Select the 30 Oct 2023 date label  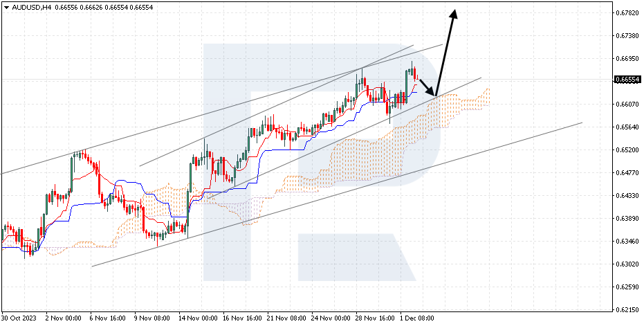click(19, 318)
